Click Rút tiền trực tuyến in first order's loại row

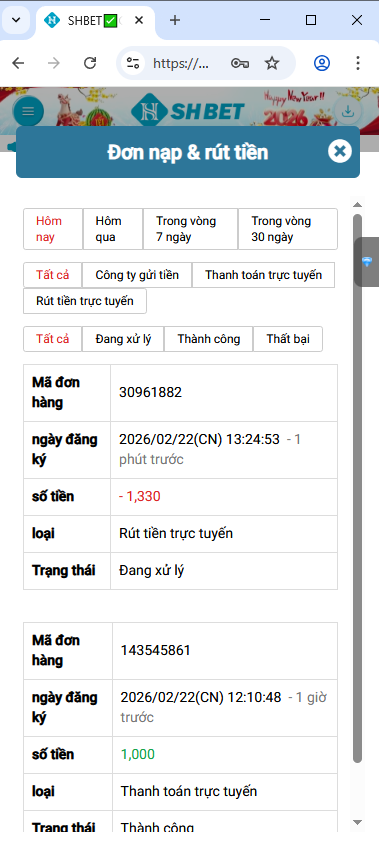tap(176, 533)
